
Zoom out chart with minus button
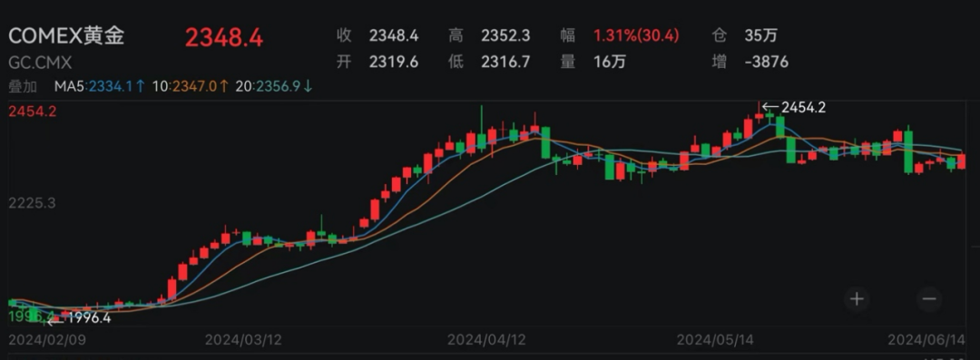pyautogui.click(x=929, y=298)
